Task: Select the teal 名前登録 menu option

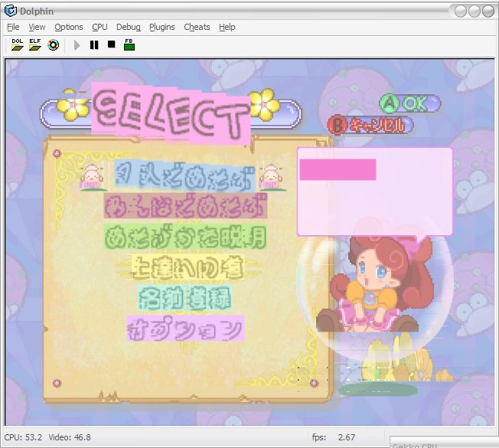Action: pos(185,298)
